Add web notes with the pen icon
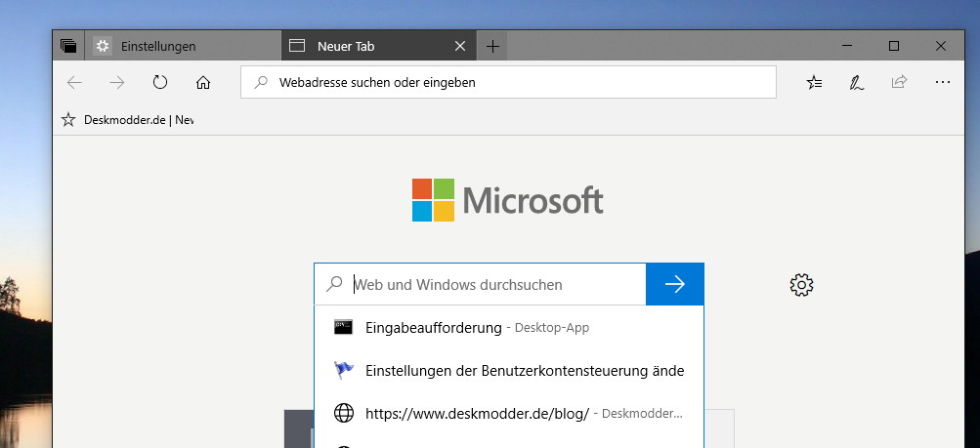This screenshot has width=980, height=448. pos(856,82)
